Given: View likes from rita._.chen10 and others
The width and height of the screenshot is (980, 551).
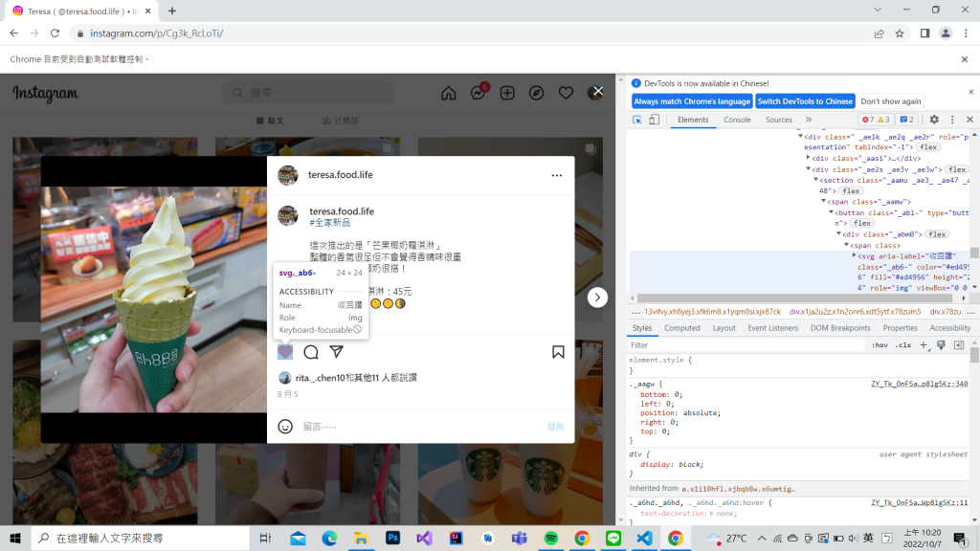Looking at the screenshot, I should point(356,378).
